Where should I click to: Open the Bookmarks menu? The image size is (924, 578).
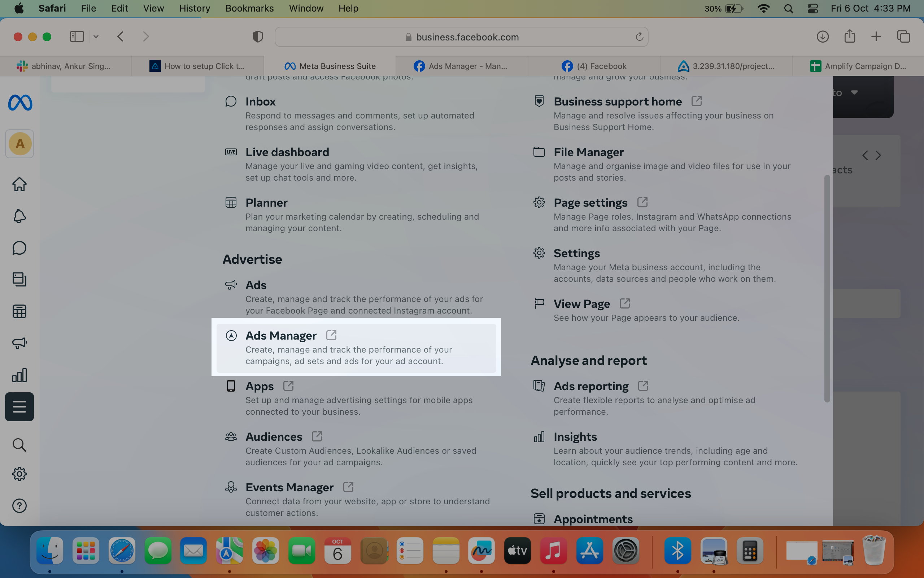[x=249, y=8]
